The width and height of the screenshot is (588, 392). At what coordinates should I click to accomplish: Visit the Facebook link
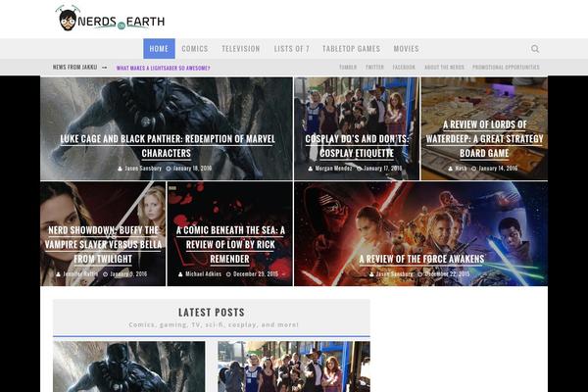404,68
